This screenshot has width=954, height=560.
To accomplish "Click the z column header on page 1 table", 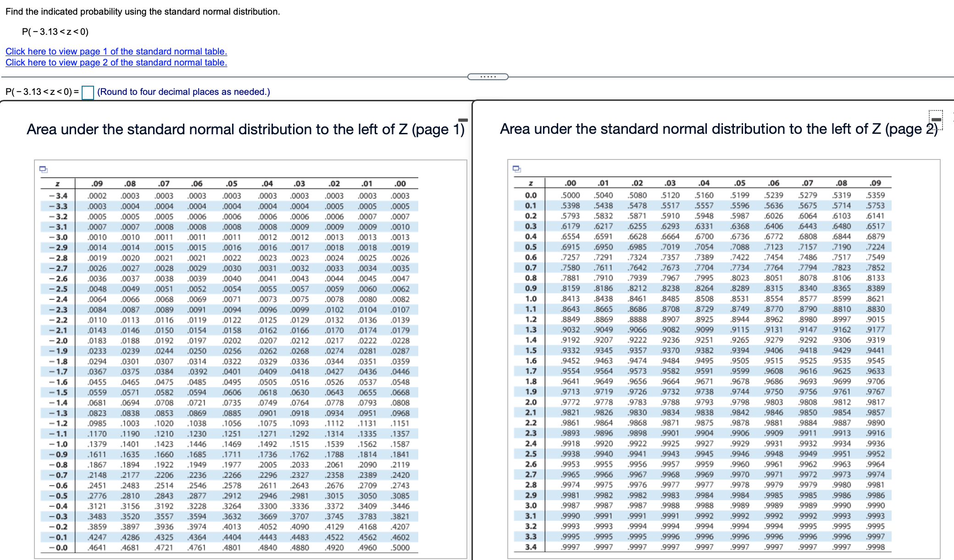I will [x=57, y=183].
